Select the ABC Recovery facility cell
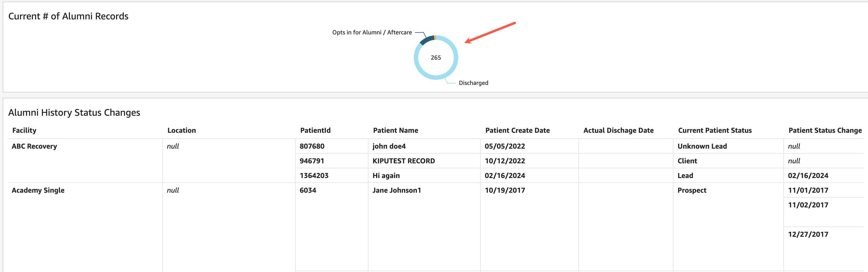Screen dimensions: 868x272 (34, 146)
